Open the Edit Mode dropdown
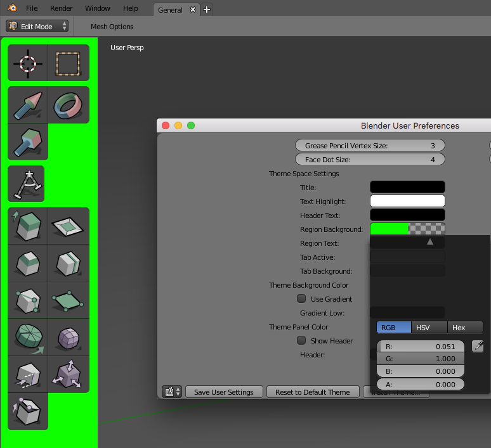The image size is (491, 448). point(37,26)
